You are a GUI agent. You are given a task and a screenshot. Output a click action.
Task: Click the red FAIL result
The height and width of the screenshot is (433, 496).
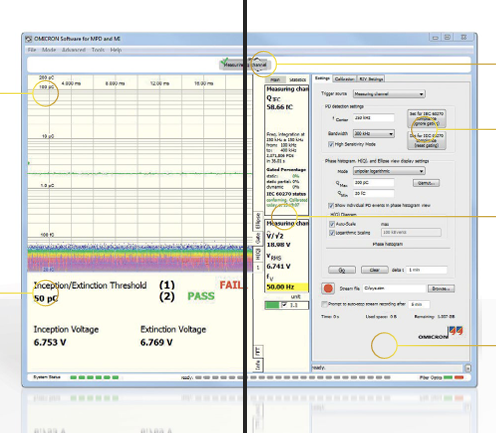click(232, 285)
